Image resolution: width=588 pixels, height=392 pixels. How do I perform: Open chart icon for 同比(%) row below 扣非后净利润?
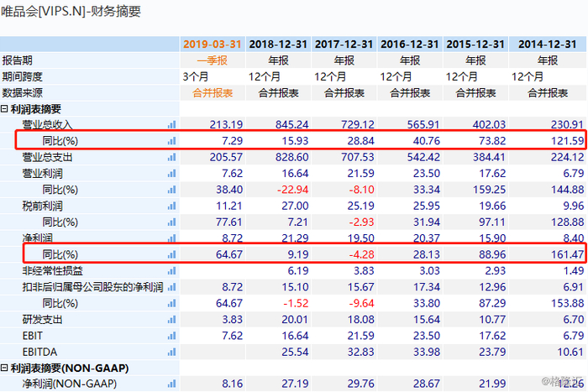(x=171, y=303)
